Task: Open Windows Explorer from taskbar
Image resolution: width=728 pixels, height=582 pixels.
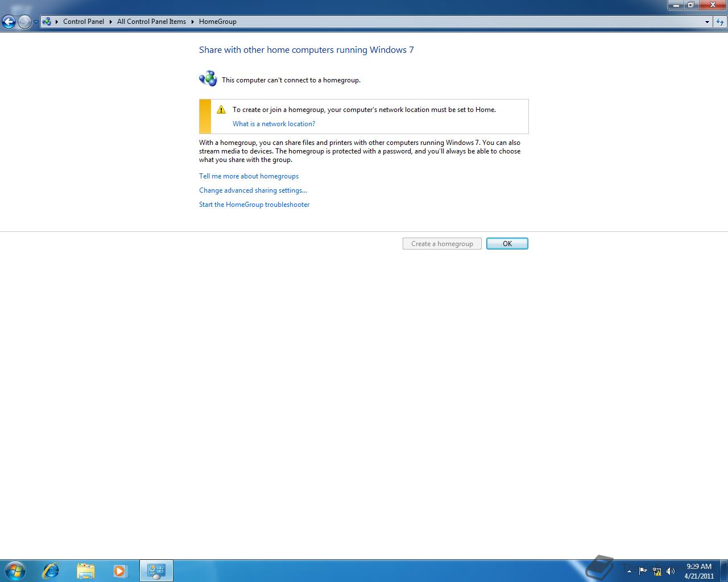Action: pos(86,571)
